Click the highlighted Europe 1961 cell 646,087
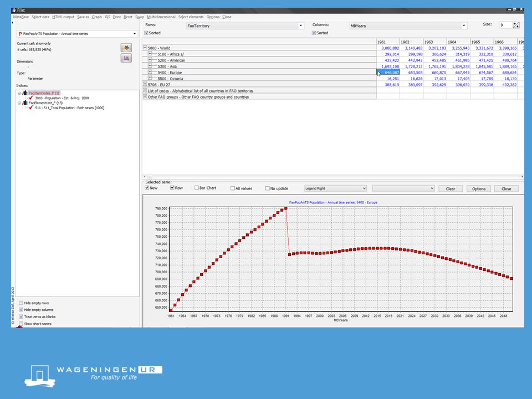532x399 pixels. pos(388,72)
